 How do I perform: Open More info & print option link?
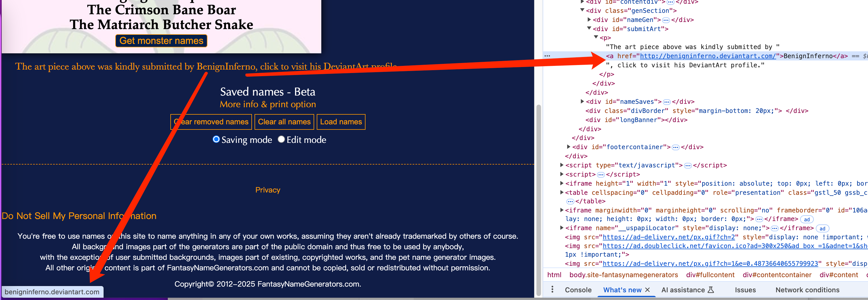(x=268, y=104)
